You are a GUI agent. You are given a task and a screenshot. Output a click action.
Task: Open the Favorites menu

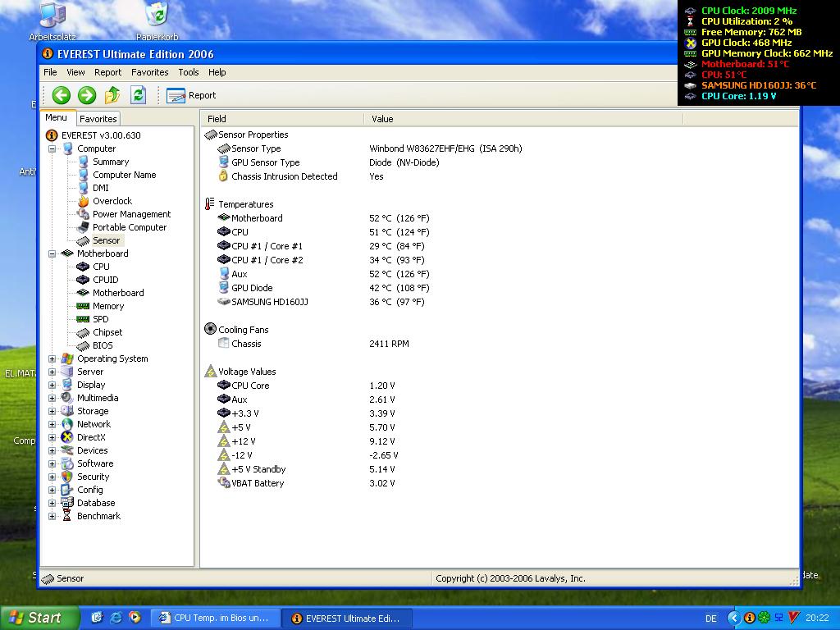(150, 72)
